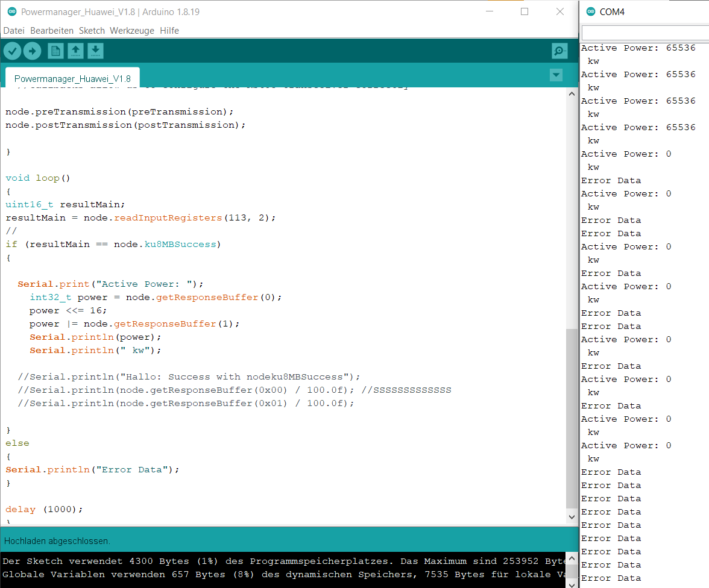Image resolution: width=709 pixels, height=588 pixels.
Task: Click the Upload arrow button
Action: click(32, 51)
